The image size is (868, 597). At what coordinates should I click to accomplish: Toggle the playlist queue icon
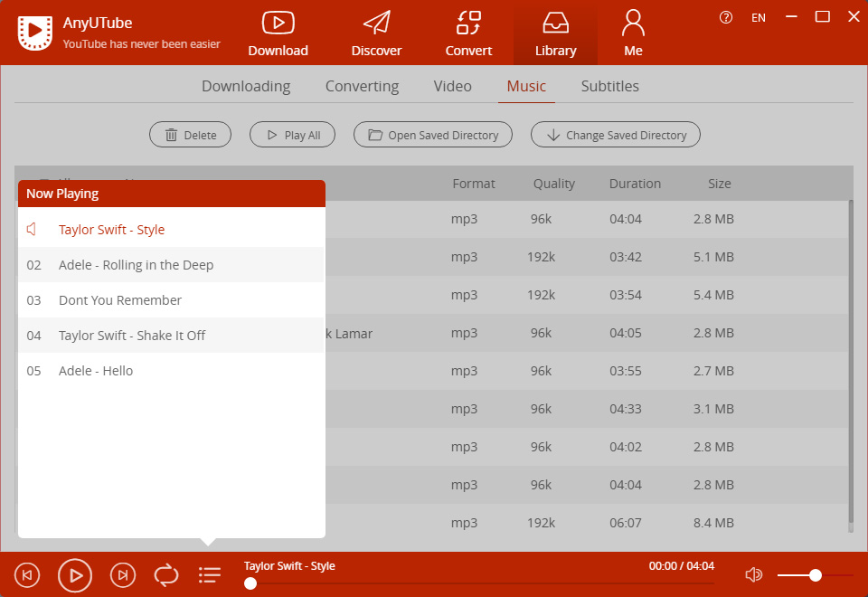[209, 575]
